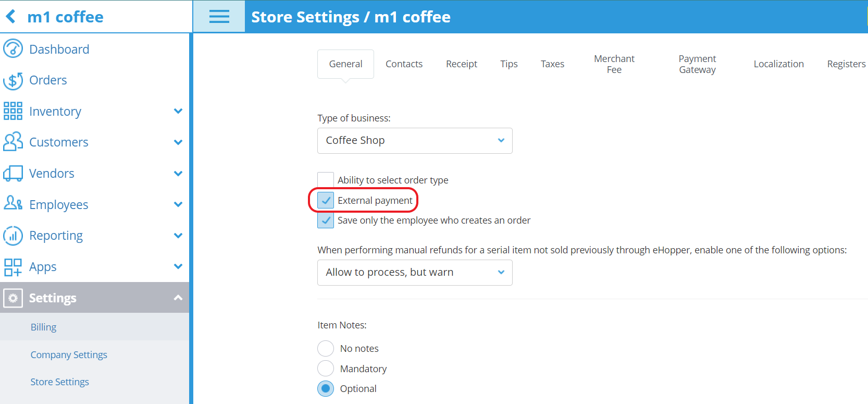Select the Mandatory item notes option

click(x=326, y=369)
